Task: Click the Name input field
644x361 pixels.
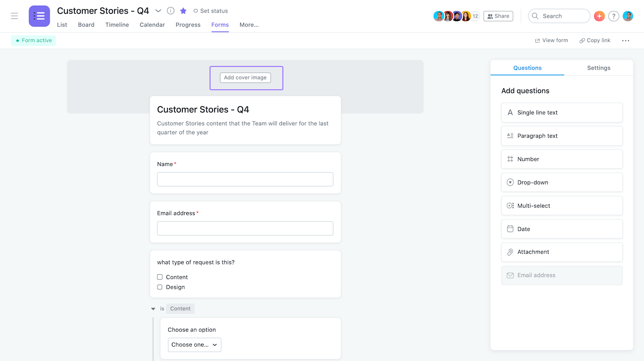Action: tap(245, 179)
